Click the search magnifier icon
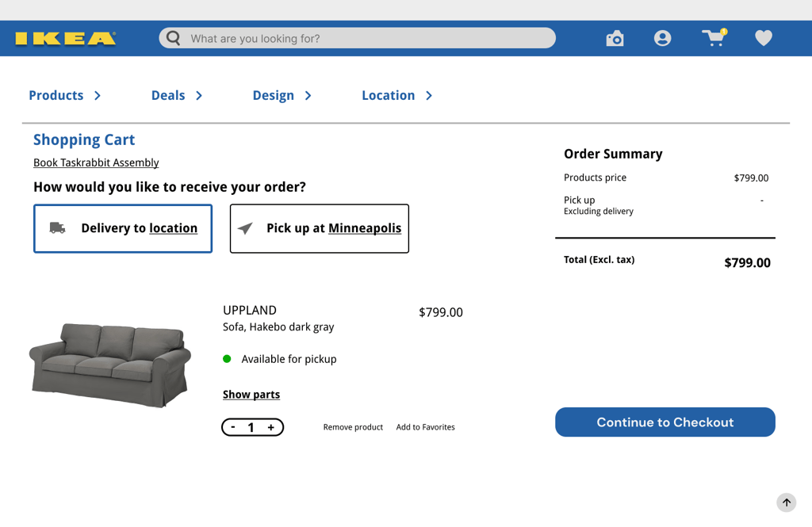The height and width of the screenshot is (527, 812). click(x=174, y=38)
